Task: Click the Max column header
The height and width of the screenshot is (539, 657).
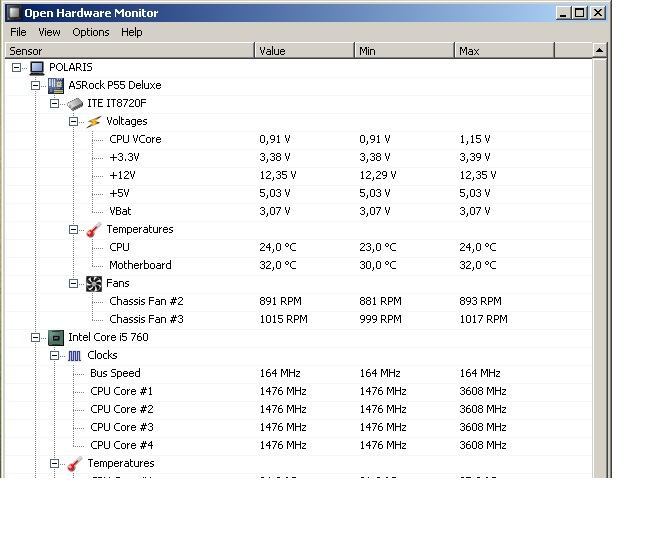Action: (x=504, y=51)
